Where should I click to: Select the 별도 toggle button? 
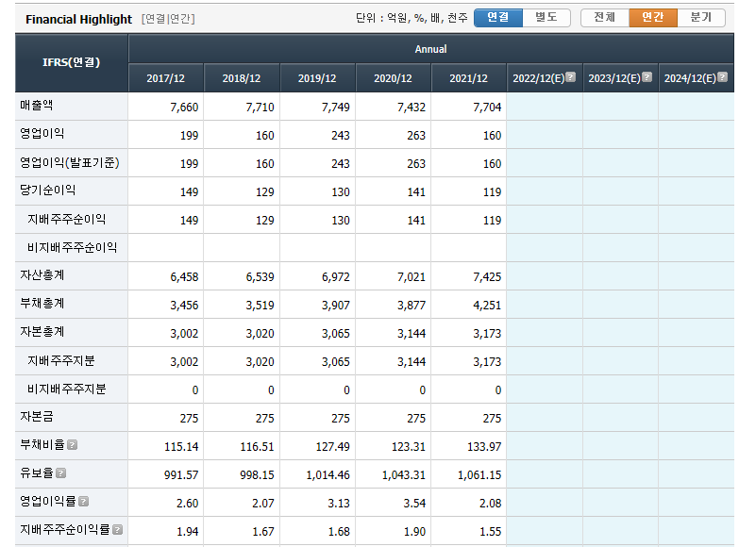(x=546, y=18)
